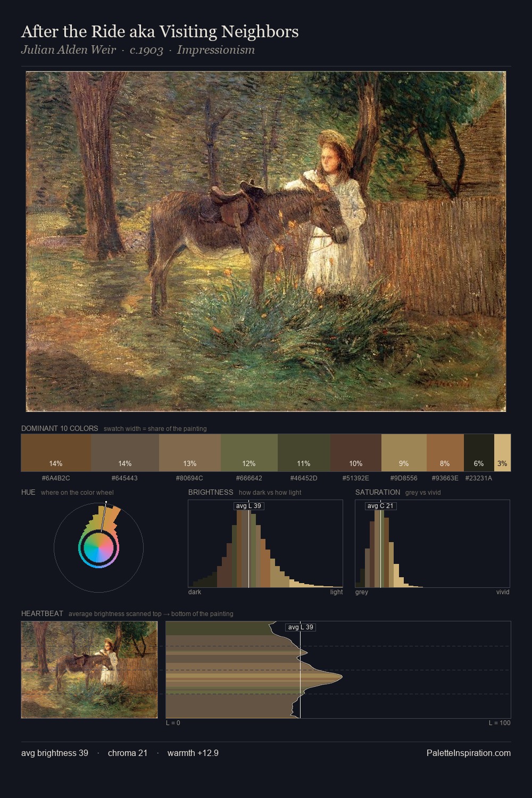
Task: Click hex code '#6A4B2C' text
Action: 56,478
